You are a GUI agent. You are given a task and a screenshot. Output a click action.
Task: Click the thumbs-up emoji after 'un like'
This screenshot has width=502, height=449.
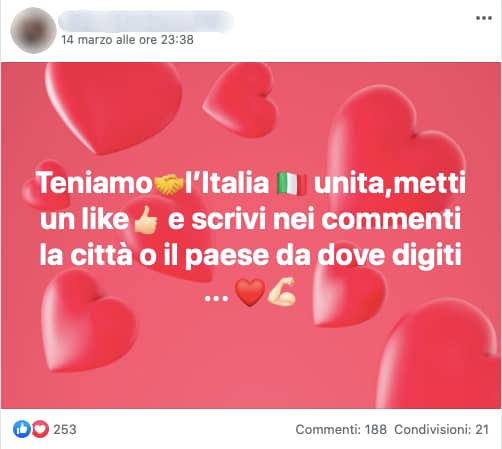tap(146, 220)
